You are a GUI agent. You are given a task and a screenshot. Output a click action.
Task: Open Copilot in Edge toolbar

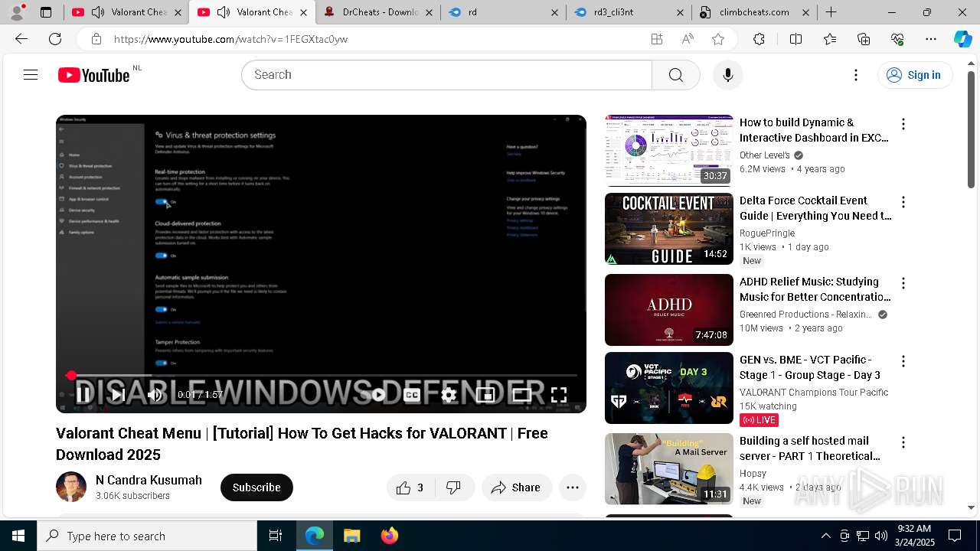coord(963,39)
